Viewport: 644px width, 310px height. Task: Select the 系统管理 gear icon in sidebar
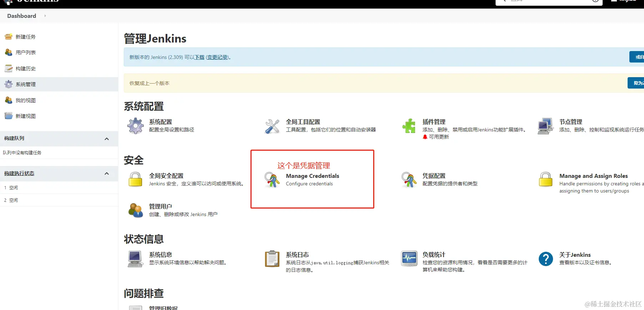tap(9, 84)
